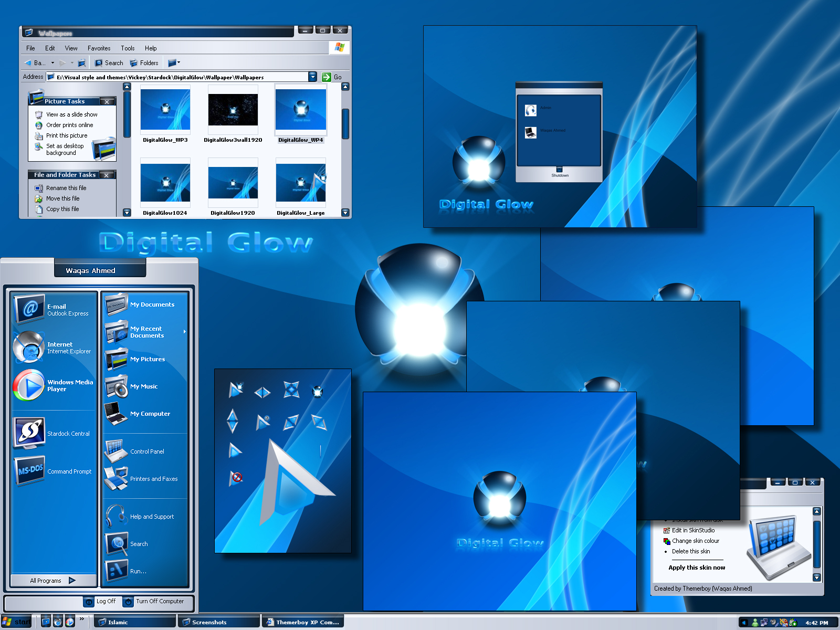The width and height of the screenshot is (840, 630).
Task: Click Turn Off Computer button
Action: [154, 602]
